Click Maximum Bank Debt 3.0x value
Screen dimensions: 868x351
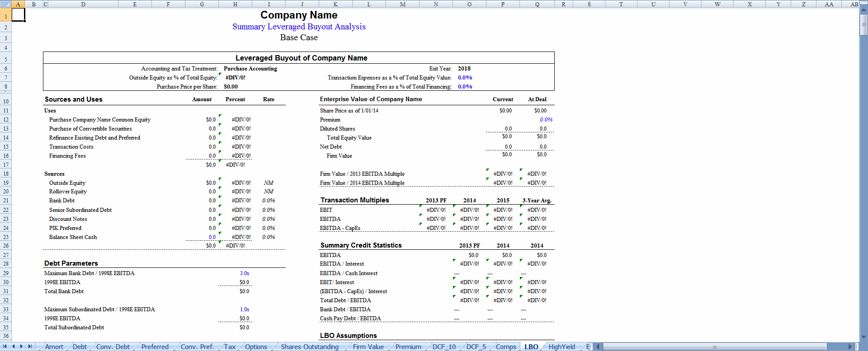coord(245,273)
